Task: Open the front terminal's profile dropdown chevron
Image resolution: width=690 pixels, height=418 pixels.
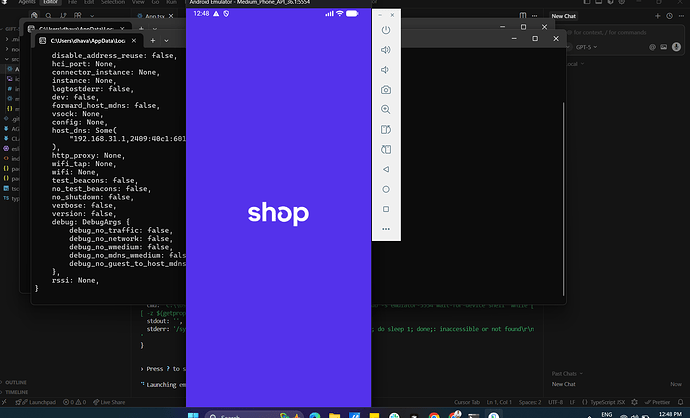Action: pos(166,40)
